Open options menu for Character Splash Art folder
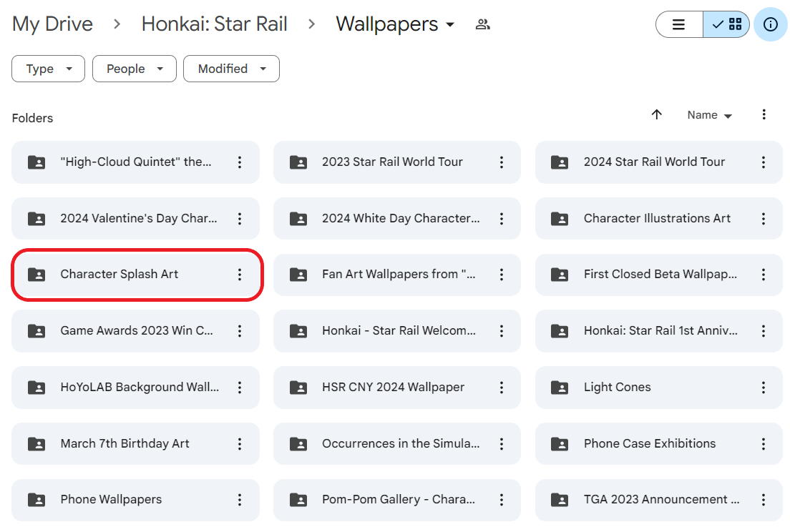790x532 pixels. 240,275
